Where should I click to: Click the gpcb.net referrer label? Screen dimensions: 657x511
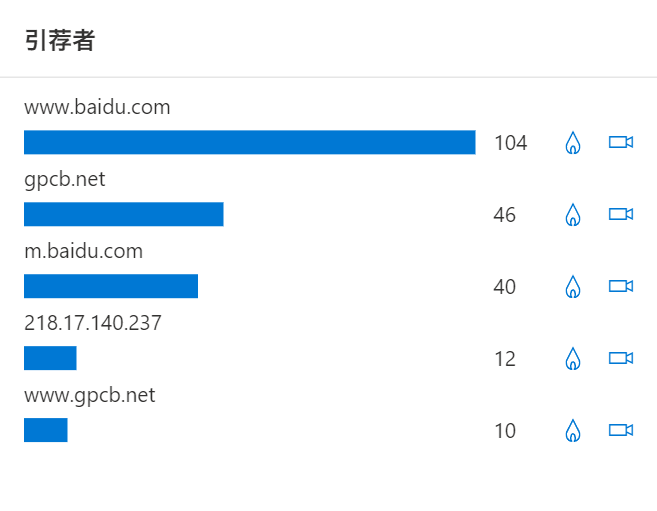(x=65, y=180)
